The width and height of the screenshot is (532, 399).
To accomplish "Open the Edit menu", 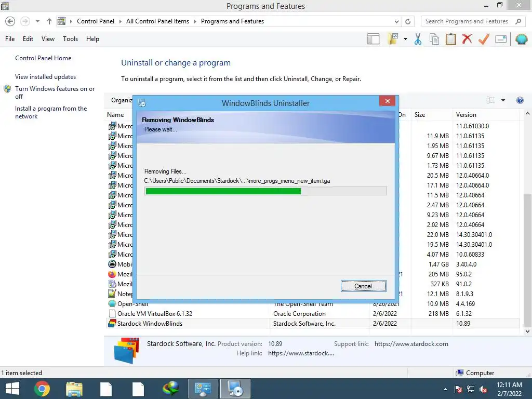I will click(x=28, y=39).
